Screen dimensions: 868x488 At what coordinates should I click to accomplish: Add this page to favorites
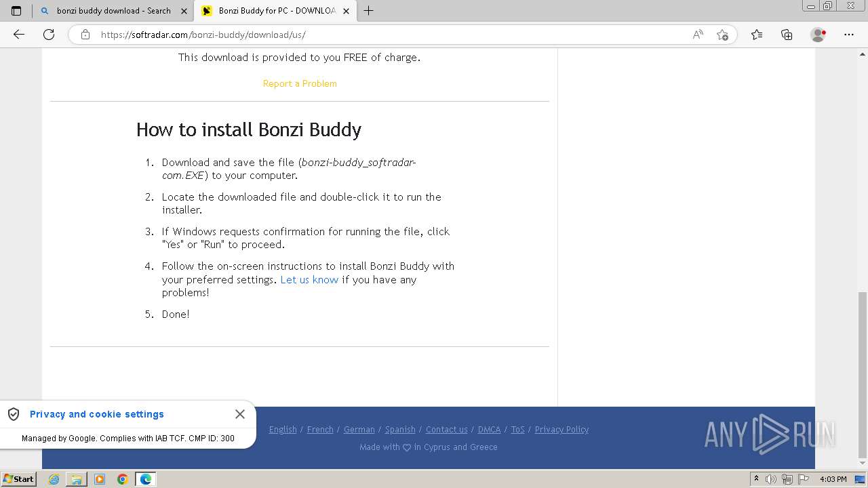tap(722, 35)
